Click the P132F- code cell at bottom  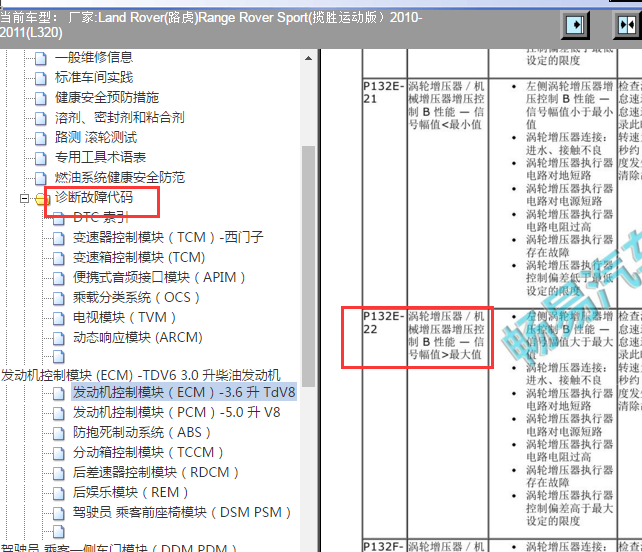click(x=384, y=546)
